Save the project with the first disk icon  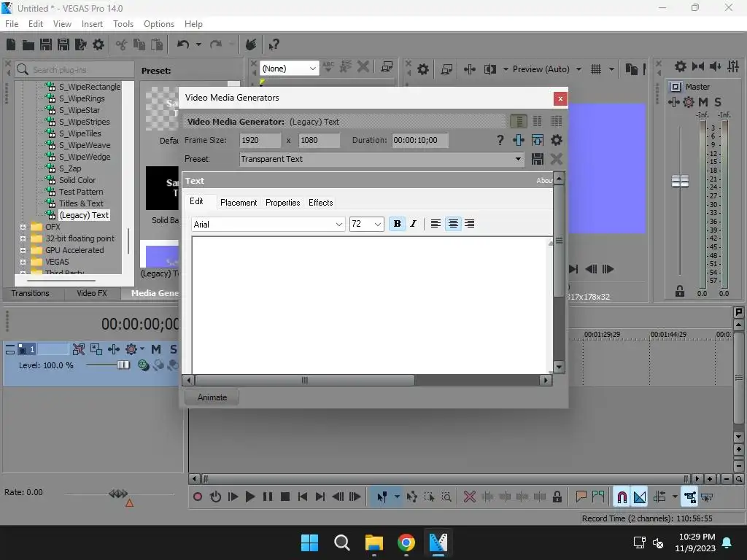(46, 44)
